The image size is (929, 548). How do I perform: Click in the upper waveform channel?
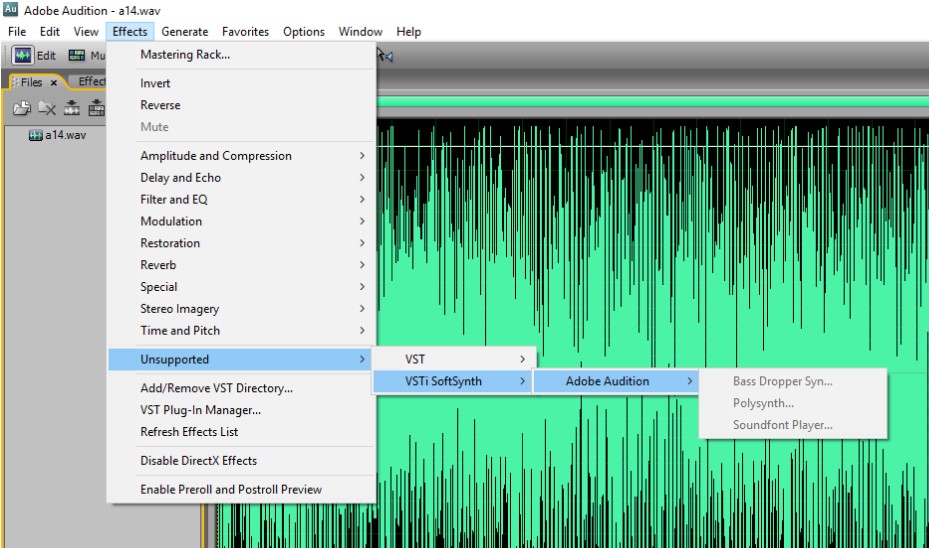click(x=652, y=237)
